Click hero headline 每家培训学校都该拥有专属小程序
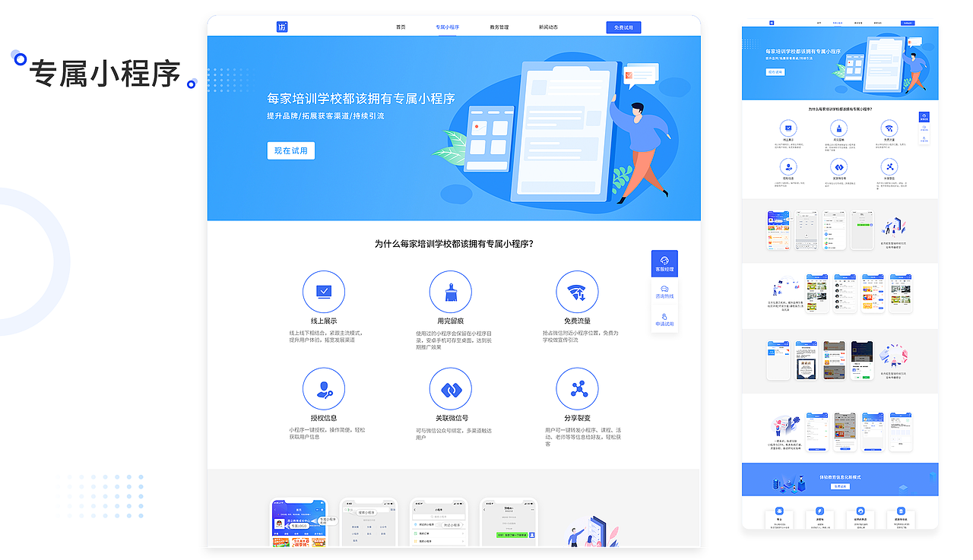The width and height of the screenshot is (973, 560). 361,99
